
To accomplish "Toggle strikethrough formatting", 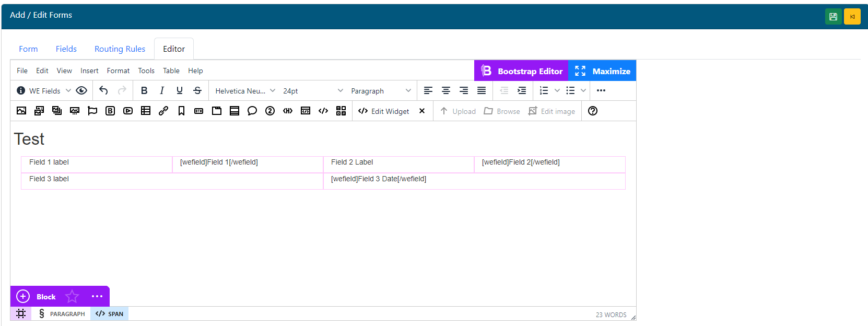I will click(197, 90).
